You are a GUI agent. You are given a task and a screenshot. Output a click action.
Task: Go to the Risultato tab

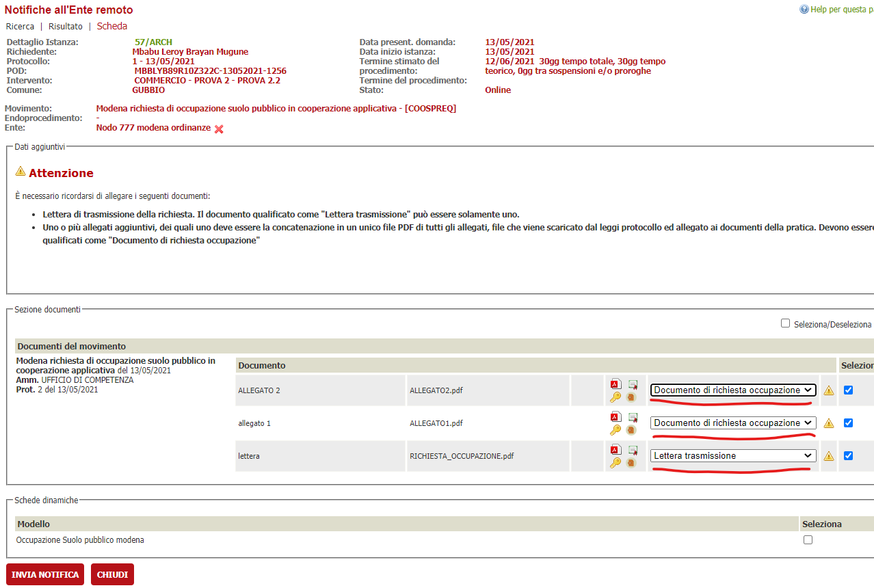coord(66,27)
